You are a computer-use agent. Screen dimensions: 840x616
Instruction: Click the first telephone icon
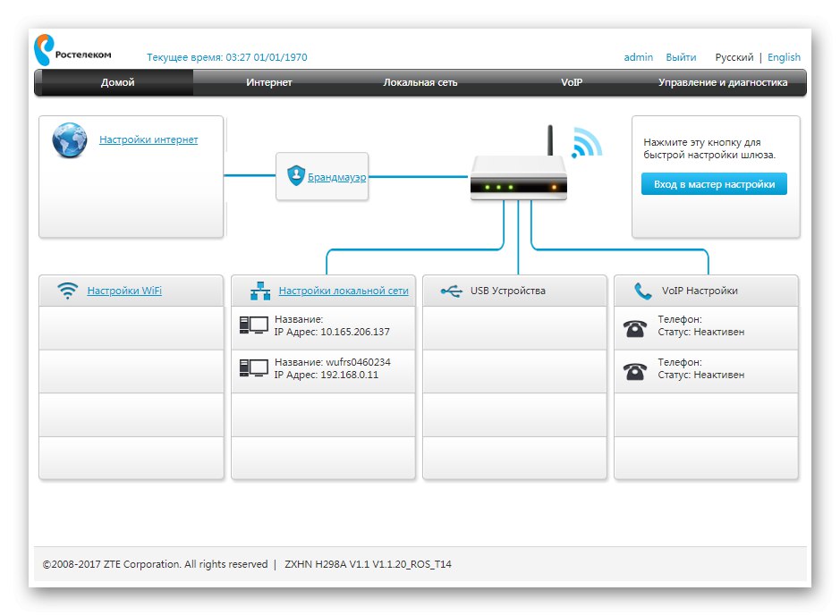click(635, 328)
